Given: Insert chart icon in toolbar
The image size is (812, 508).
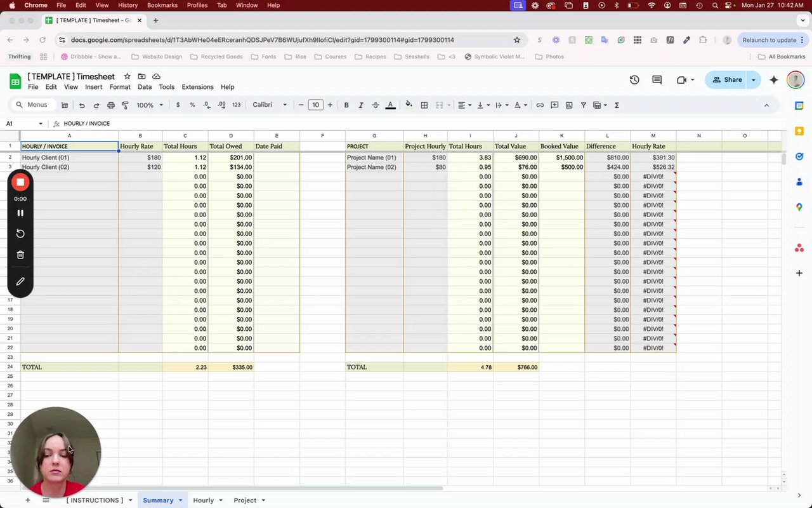Looking at the screenshot, I should coord(569,105).
